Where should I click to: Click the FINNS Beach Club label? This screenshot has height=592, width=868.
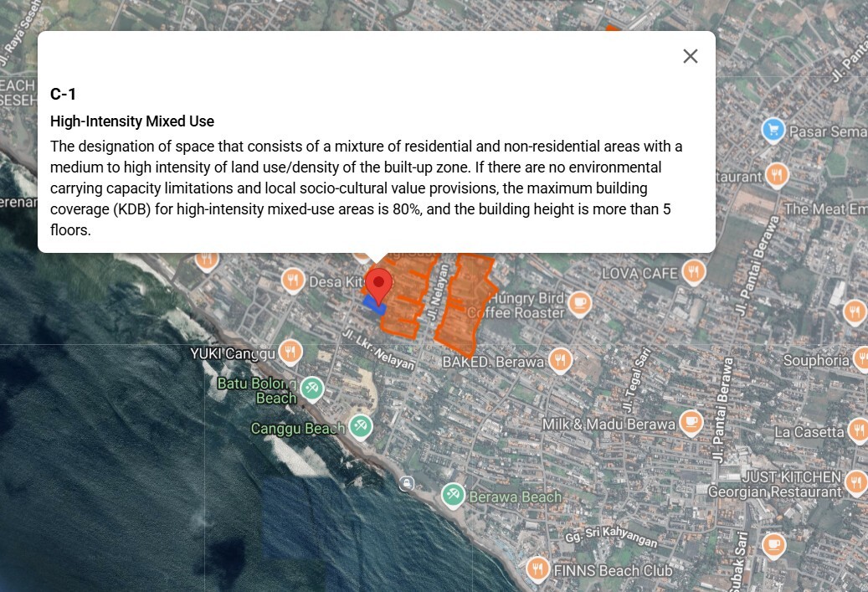tap(613, 571)
